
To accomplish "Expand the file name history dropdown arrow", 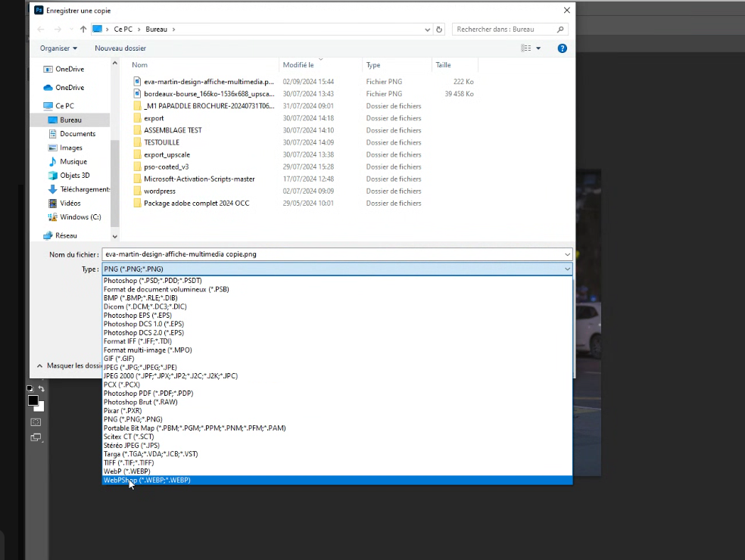I will 566,254.
